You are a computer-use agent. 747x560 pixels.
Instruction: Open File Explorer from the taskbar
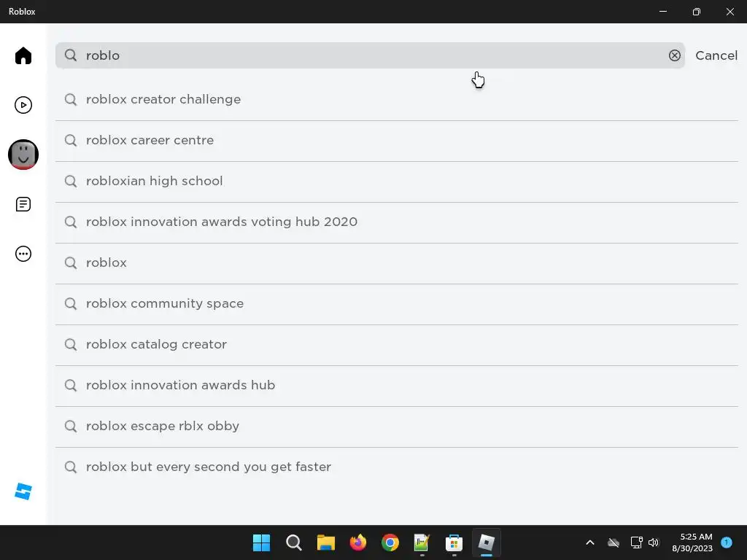tap(326, 542)
